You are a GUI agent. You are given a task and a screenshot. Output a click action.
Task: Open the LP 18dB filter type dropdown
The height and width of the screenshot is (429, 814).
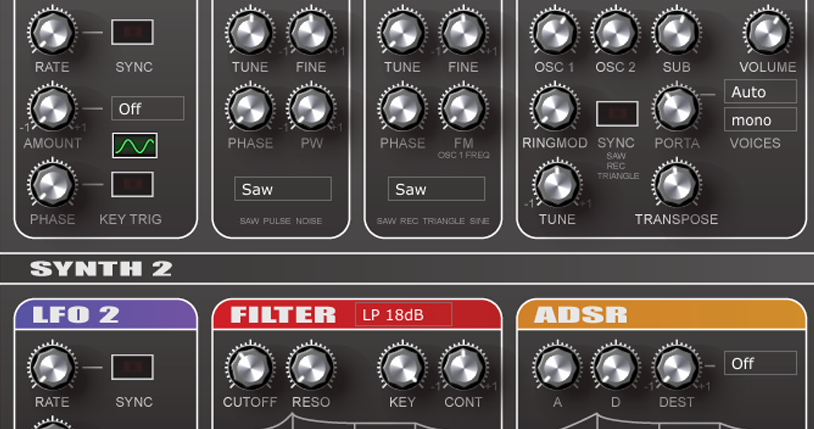click(403, 315)
